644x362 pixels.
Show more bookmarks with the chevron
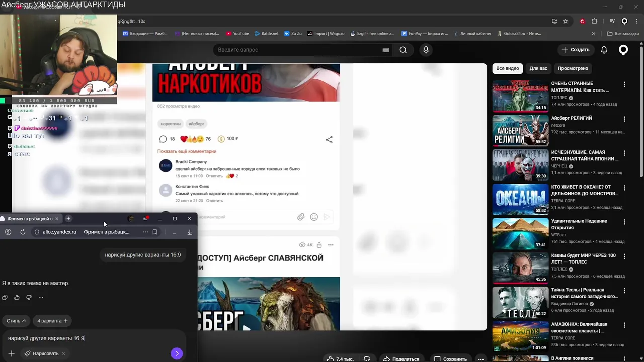coord(594,34)
